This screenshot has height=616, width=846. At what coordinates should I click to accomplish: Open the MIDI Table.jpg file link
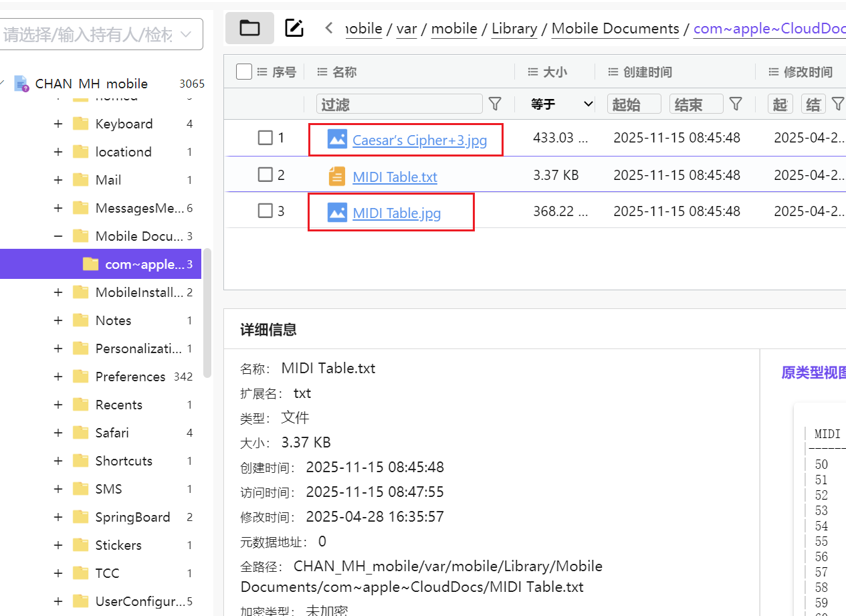[x=397, y=213]
